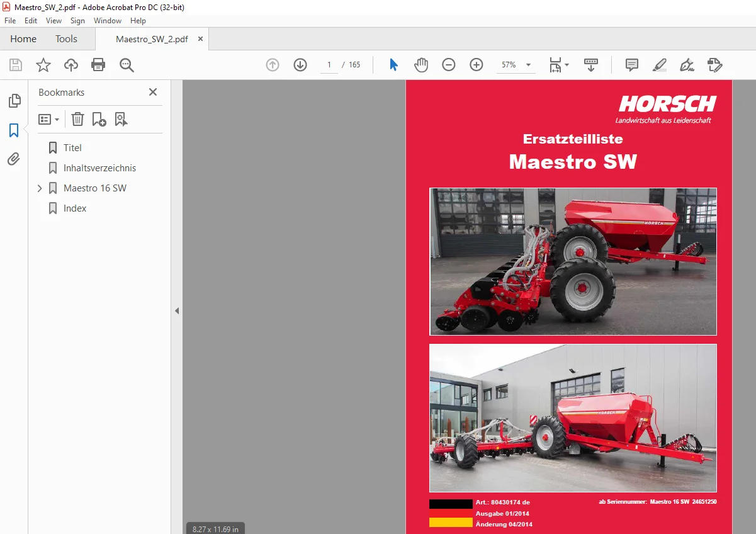The width and height of the screenshot is (756, 534).
Task: Click the cloud upload icon
Action: click(71, 65)
